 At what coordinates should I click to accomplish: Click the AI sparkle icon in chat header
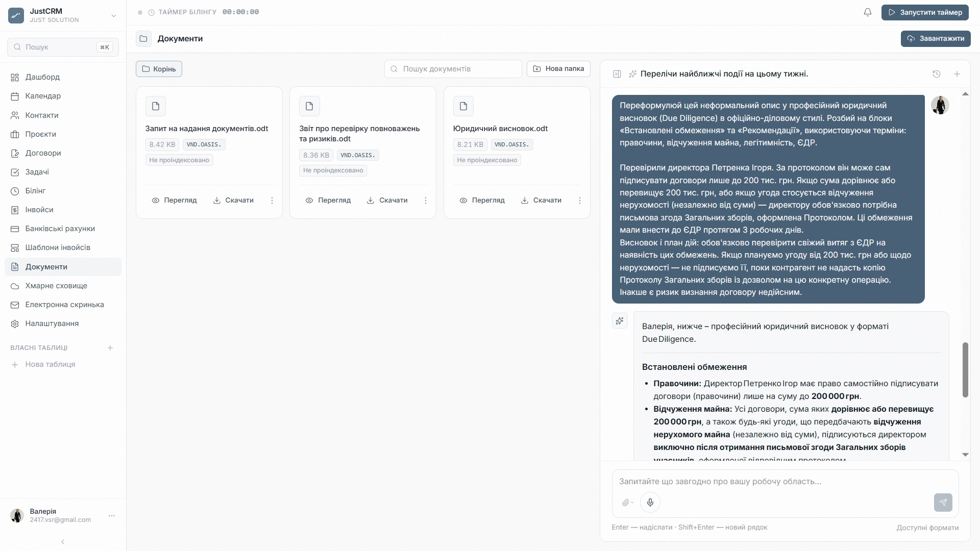coord(632,74)
